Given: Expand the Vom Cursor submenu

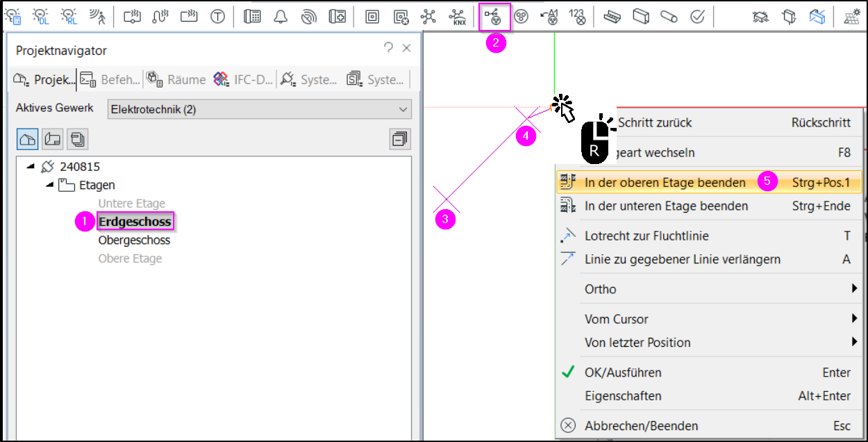Looking at the screenshot, I should (x=709, y=319).
